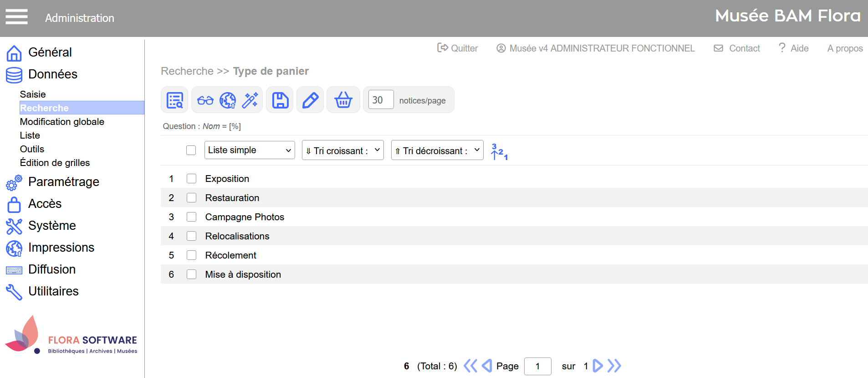Click the numbered sort order icon

point(499,151)
